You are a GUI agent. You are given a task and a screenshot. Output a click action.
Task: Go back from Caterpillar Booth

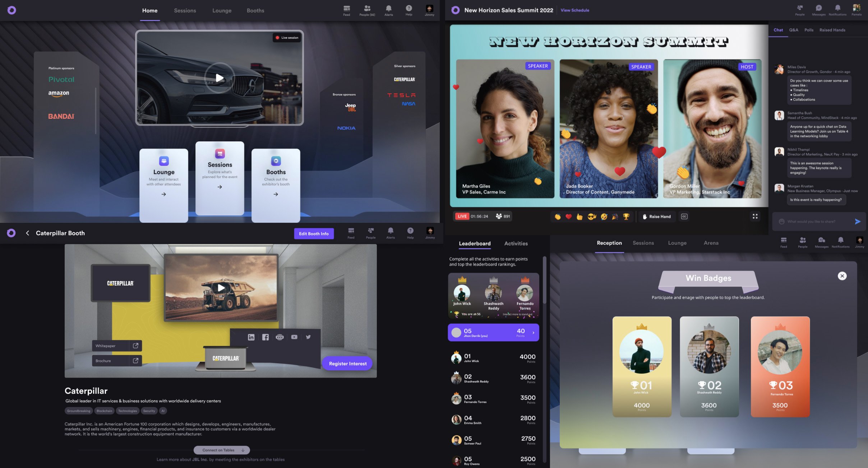27,233
